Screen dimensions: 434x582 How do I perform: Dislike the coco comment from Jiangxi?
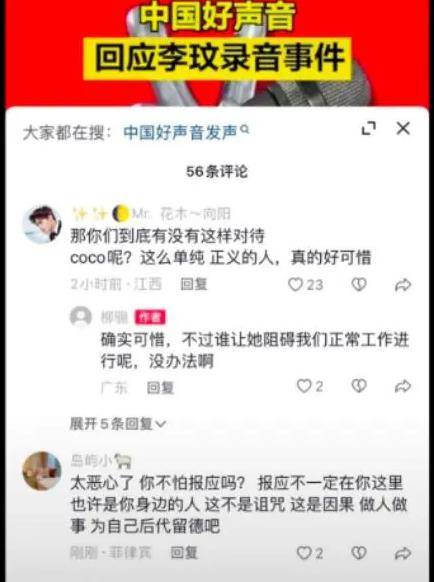(359, 284)
